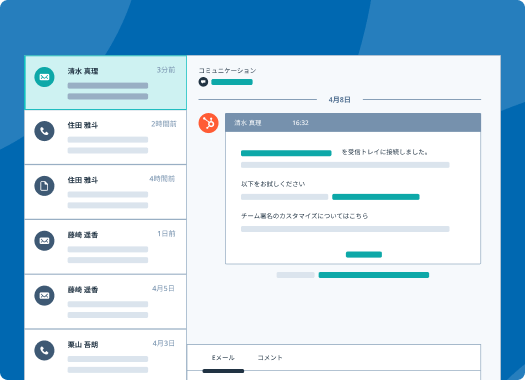Open the email icon for 清水 真理 conversation
The width and height of the screenshot is (525, 380).
[x=44, y=77]
